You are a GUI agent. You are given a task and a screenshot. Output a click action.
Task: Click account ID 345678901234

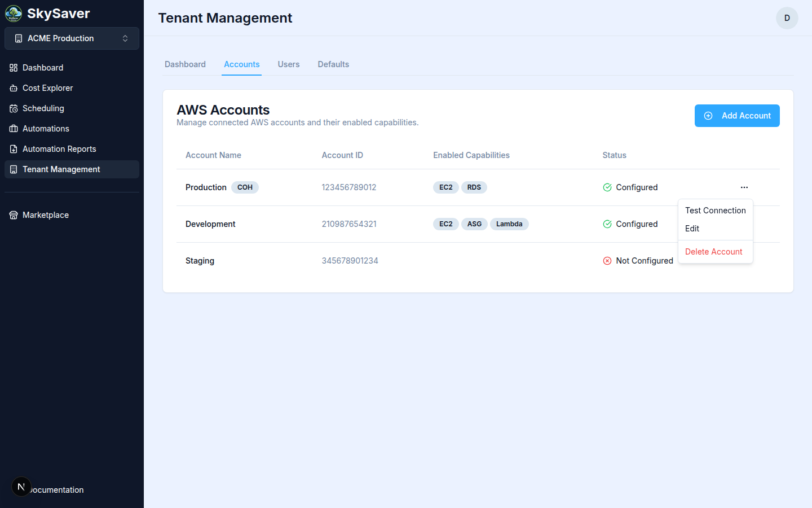click(350, 261)
